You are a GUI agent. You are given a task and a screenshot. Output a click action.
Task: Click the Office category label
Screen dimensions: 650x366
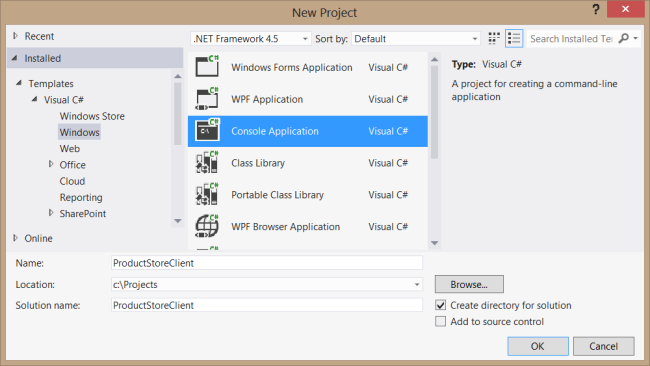click(73, 165)
